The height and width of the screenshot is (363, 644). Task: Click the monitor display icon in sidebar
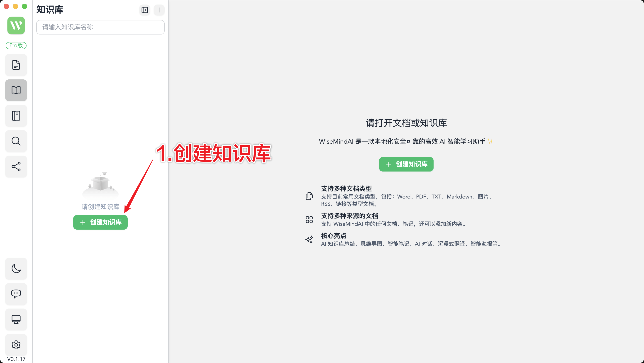[x=16, y=319]
